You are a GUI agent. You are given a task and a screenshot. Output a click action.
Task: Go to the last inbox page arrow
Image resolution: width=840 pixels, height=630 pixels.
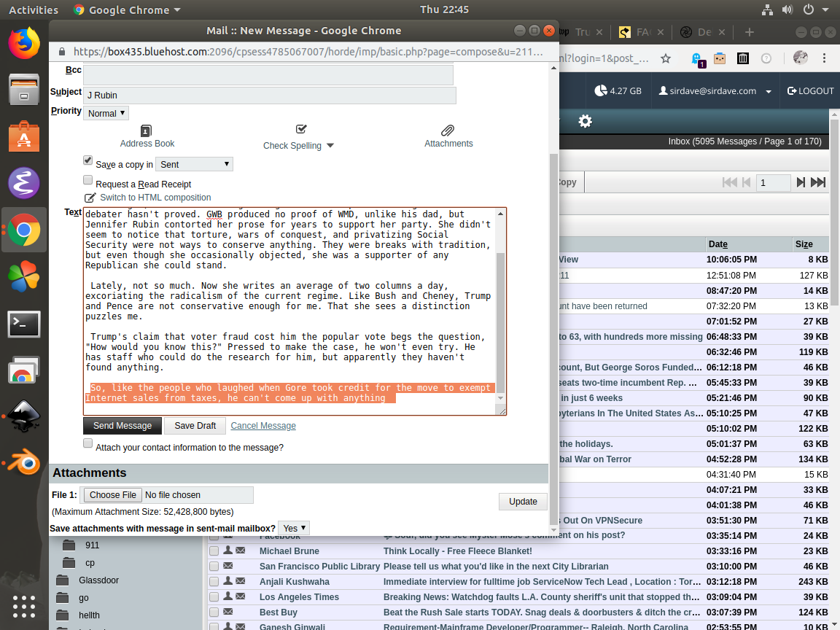[x=818, y=182]
